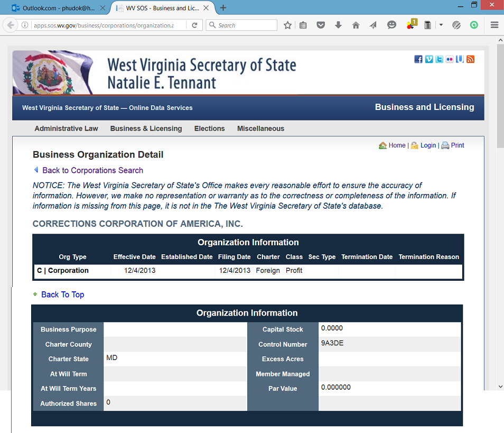Screen dimensions: 504x433
Task: Open the Vimeo social icon
Action: click(429, 59)
